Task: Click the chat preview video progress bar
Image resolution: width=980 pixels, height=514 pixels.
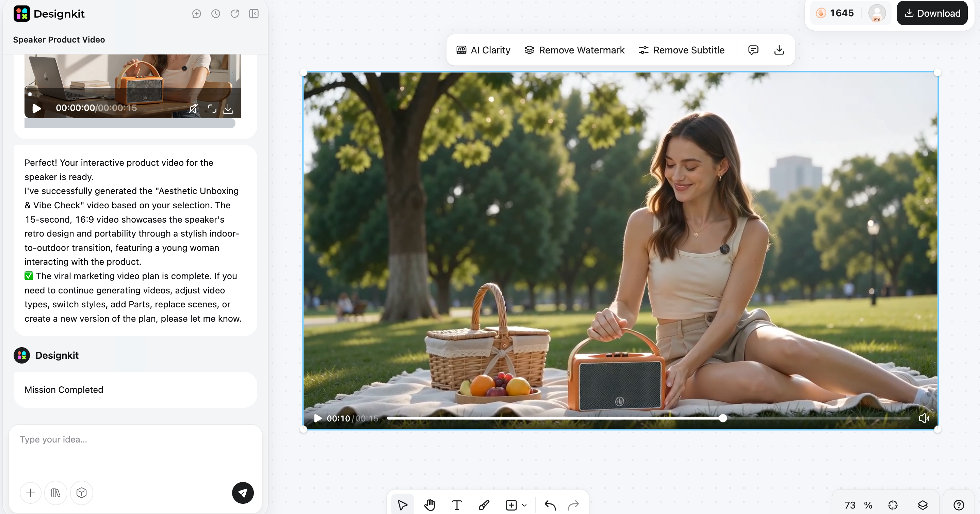Action: pyautogui.click(x=132, y=94)
